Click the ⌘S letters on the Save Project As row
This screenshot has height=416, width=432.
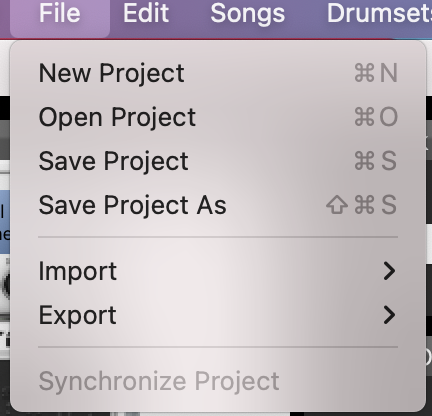(x=376, y=205)
